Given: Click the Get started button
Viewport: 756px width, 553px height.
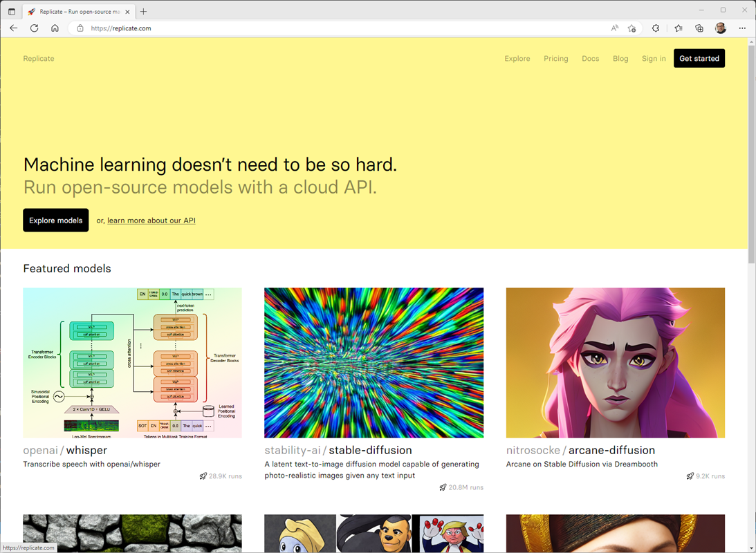Looking at the screenshot, I should point(699,58).
